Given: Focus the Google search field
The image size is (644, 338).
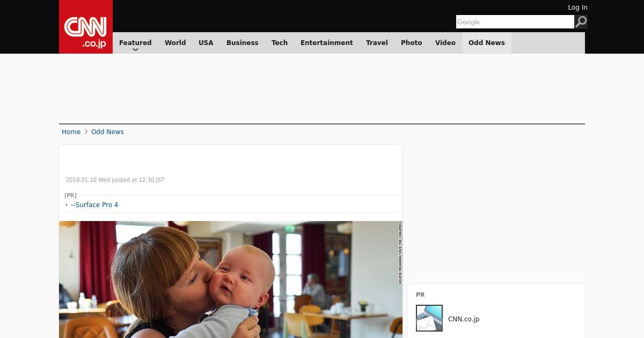Looking at the screenshot, I should [x=515, y=22].
